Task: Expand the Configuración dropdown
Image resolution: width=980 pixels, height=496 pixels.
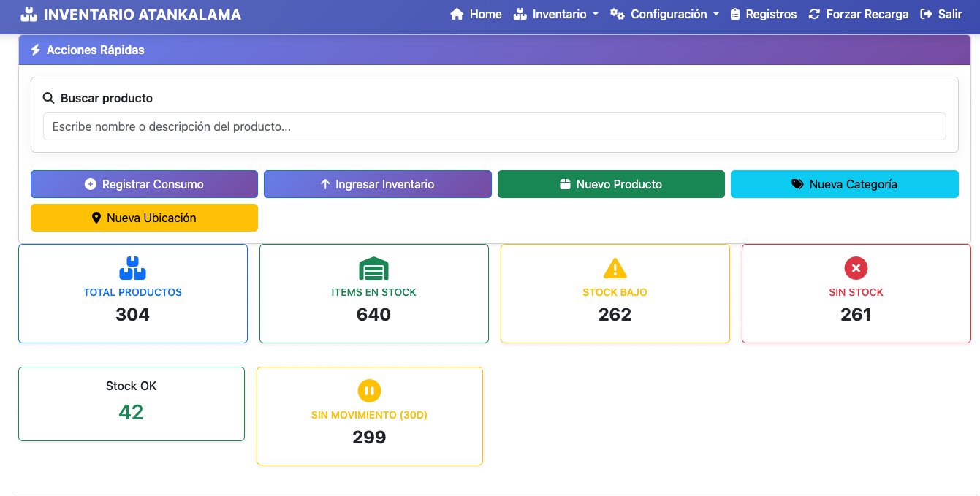Action: [x=664, y=14]
